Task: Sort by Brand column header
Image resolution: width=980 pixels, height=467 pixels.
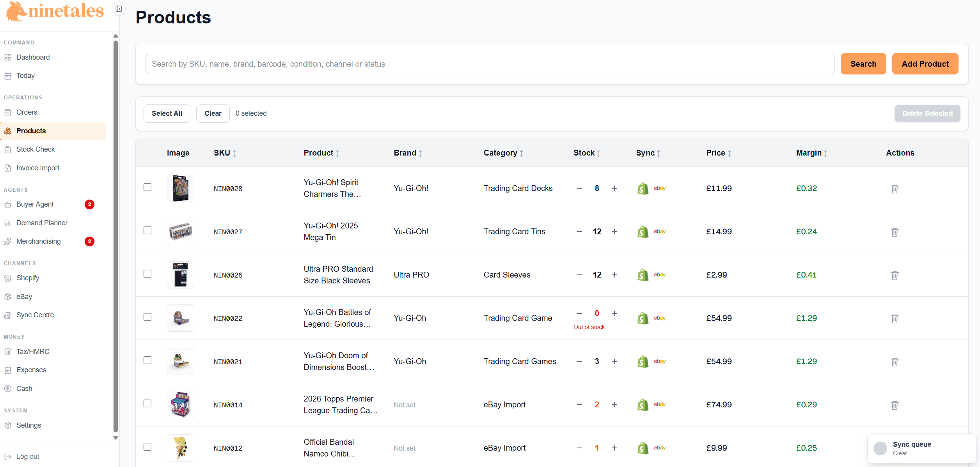Action: [408, 153]
